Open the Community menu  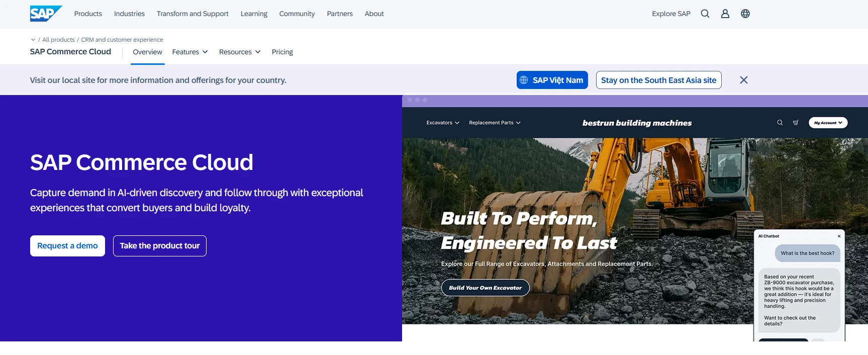coord(297,14)
